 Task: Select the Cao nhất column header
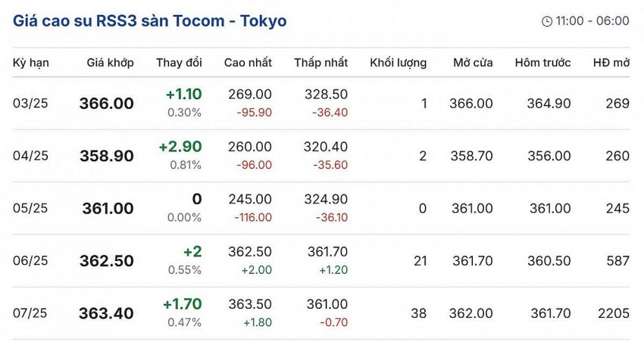coord(248,63)
